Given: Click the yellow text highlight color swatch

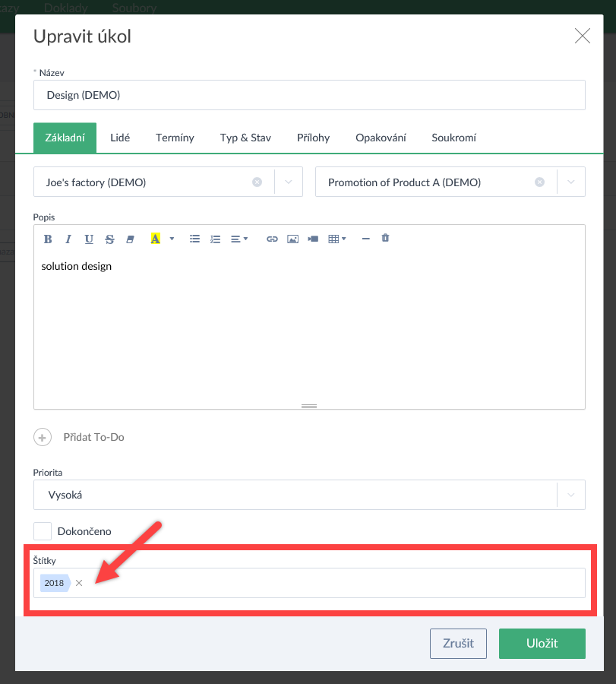Looking at the screenshot, I should (x=155, y=239).
